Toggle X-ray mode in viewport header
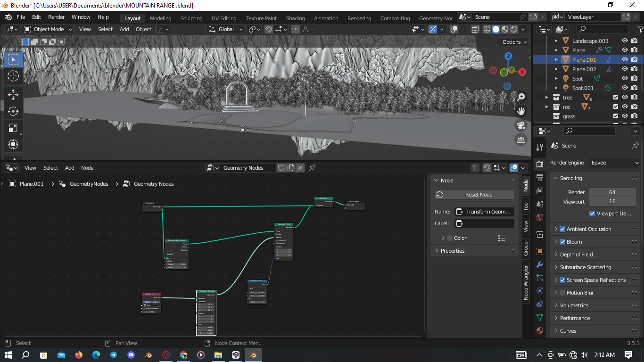 pos(475,29)
